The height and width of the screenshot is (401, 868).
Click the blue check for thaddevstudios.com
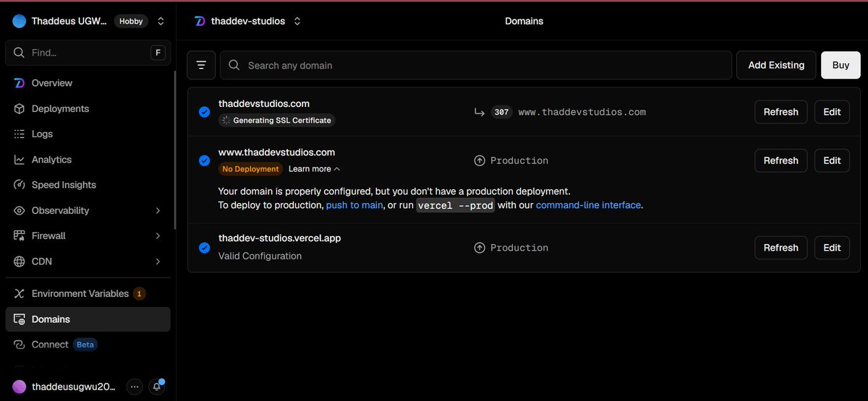click(205, 112)
